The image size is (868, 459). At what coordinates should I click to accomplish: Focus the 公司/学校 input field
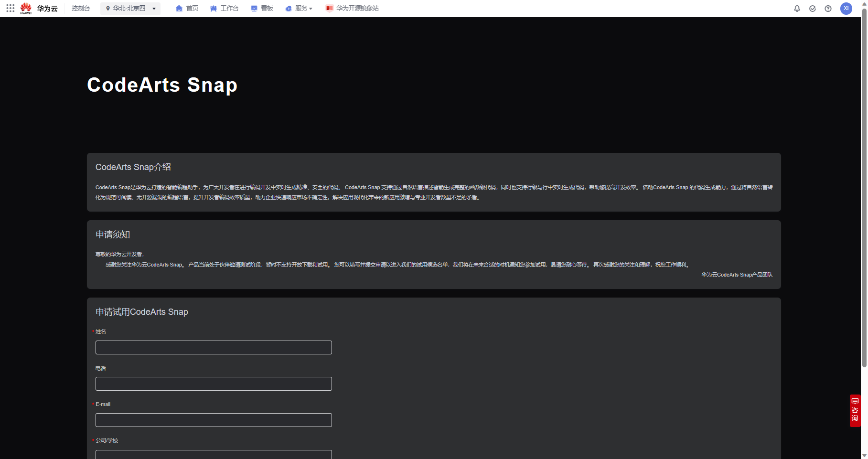click(x=214, y=454)
